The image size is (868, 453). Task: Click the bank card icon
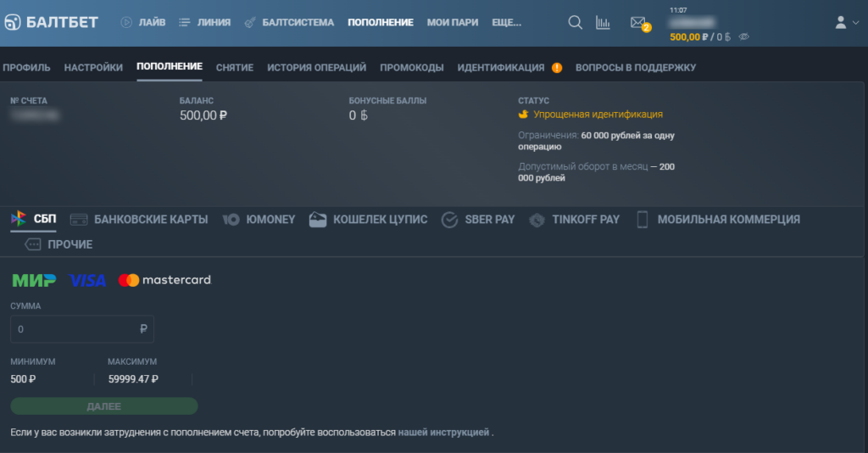[x=79, y=220]
